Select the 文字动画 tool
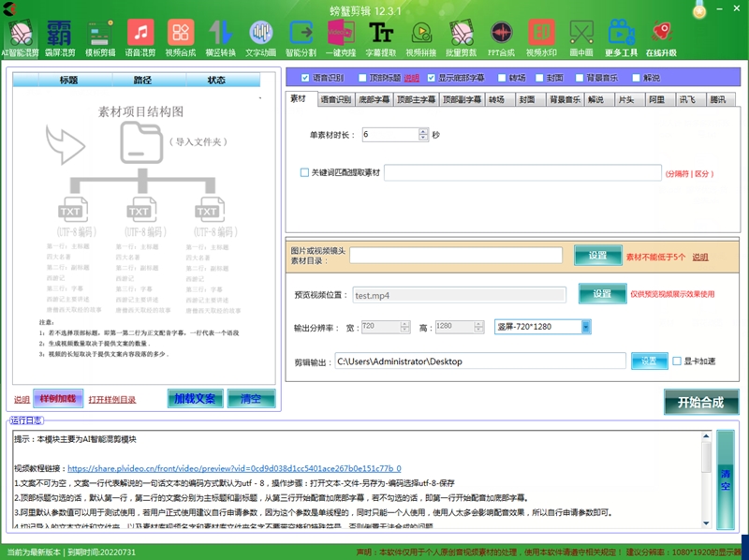The image size is (749, 560). 262,37
